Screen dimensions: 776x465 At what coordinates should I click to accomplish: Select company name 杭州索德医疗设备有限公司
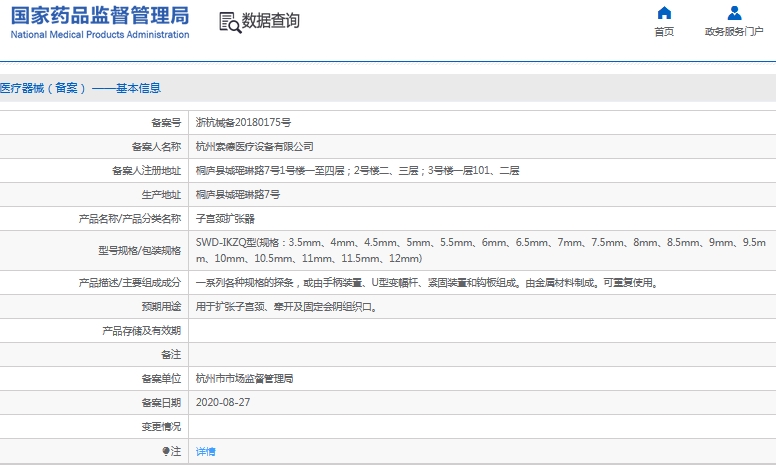[x=254, y=146]
